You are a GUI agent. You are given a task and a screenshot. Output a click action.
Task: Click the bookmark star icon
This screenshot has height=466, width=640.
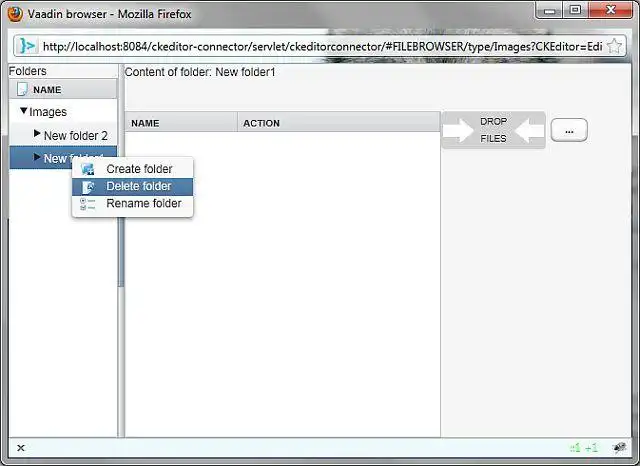(614, 46)
